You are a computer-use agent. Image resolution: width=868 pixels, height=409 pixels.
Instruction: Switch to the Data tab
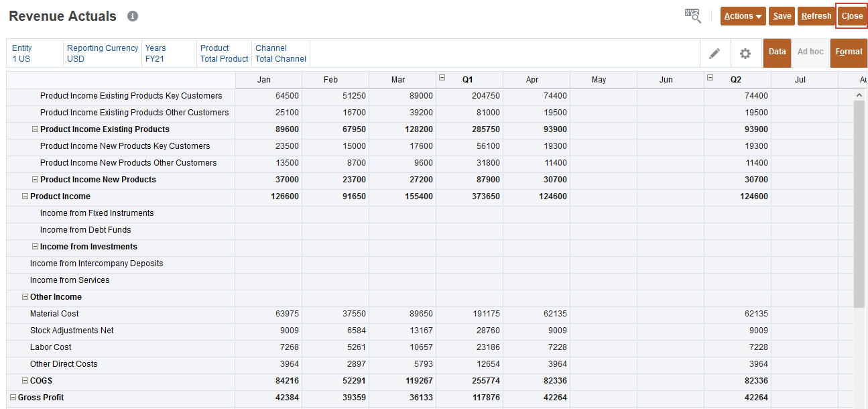coord(777,52)
